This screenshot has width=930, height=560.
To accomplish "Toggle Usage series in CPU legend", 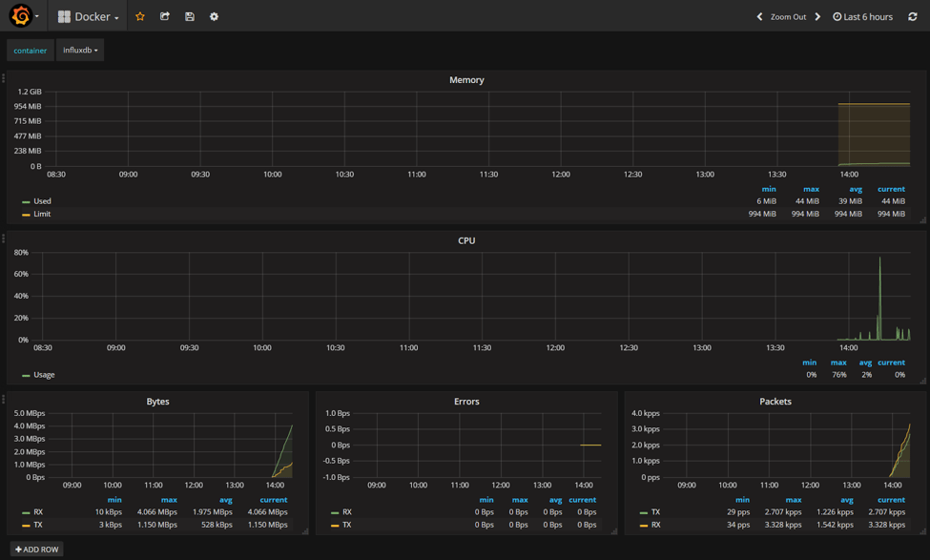I will coord(44,375).
